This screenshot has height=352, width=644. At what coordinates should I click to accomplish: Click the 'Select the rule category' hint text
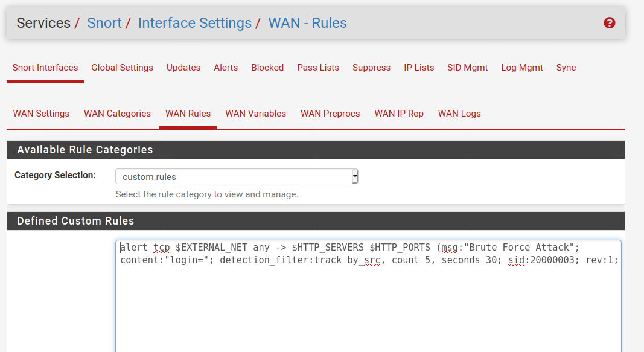point(206,194)
